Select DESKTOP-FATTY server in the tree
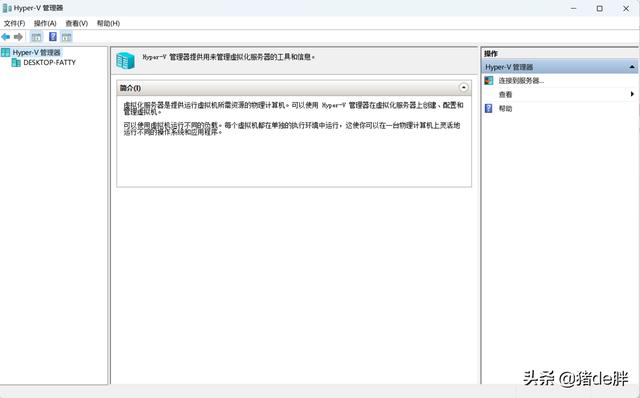The image size is (640, 398). click(49, 62)
